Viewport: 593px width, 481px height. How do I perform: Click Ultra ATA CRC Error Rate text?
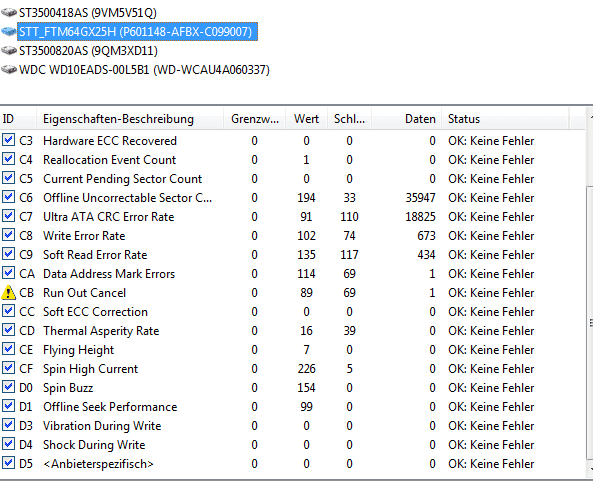pyautogui.click(x=109, y=217)
